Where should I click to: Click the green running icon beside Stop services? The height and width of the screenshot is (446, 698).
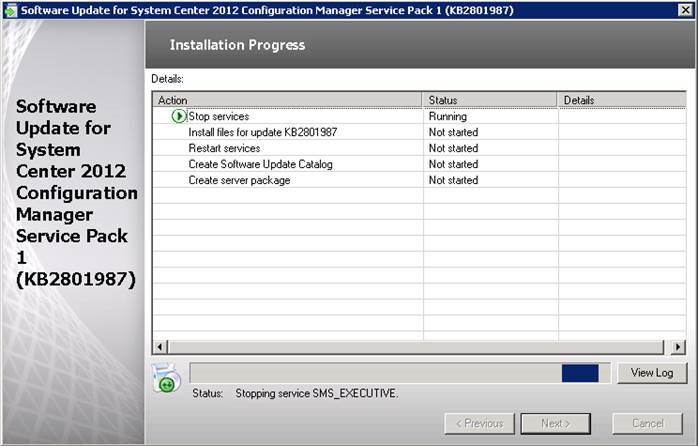(179, 116)
